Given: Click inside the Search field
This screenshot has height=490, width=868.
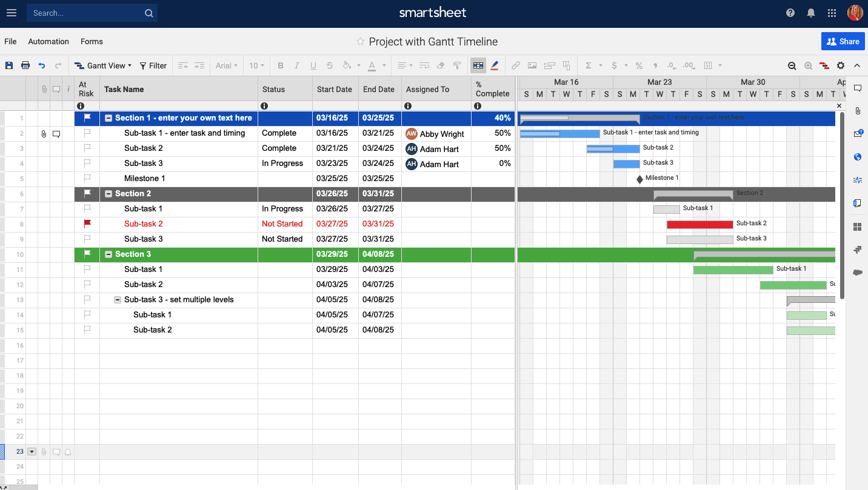Looking at the screenshot, I should pyautogui.click(x=85, y=12).
